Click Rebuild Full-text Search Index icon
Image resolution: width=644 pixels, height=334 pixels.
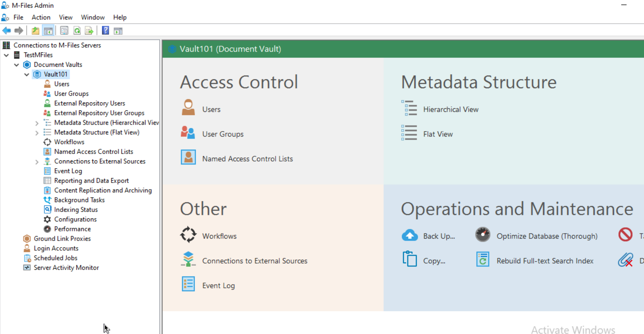[483, 259]
